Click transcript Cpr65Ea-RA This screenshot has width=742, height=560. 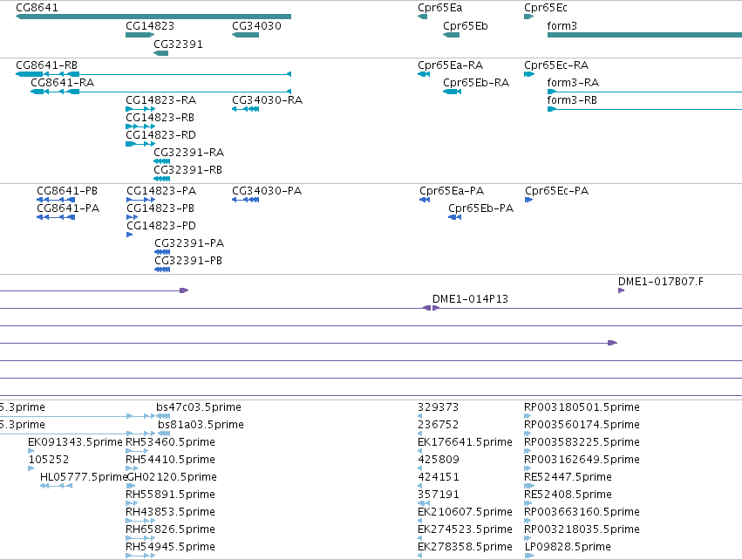[424, 74]
